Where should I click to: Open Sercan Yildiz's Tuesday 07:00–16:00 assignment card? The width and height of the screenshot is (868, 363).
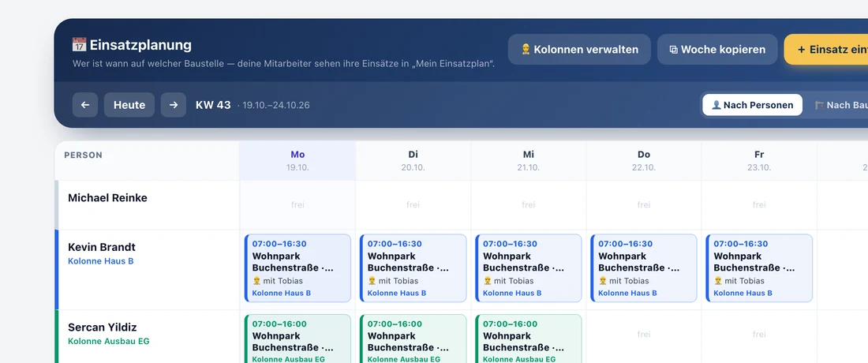413,339
